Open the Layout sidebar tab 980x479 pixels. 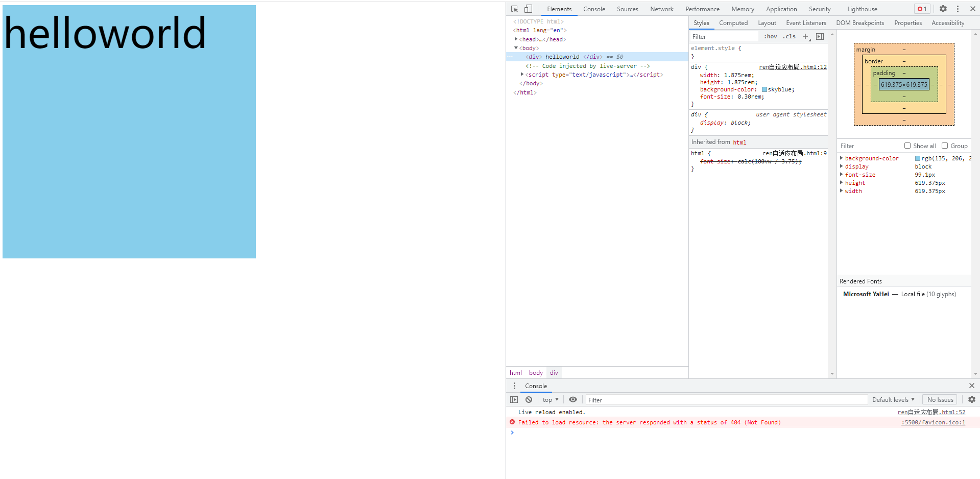tap(767, 23)
